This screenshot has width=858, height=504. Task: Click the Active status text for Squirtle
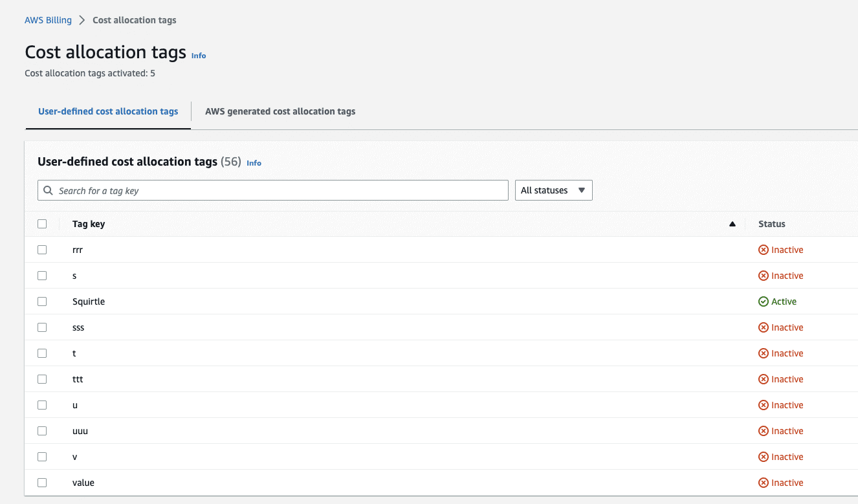784,301
